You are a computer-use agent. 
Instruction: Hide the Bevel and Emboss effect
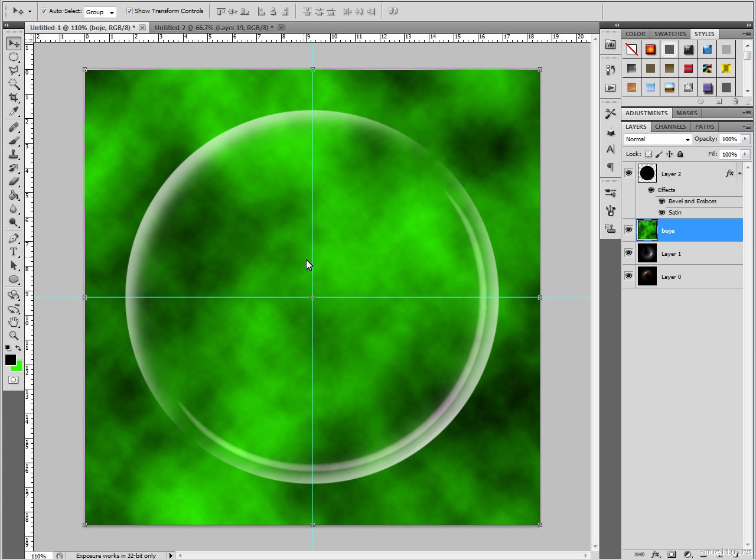point(661,201)
